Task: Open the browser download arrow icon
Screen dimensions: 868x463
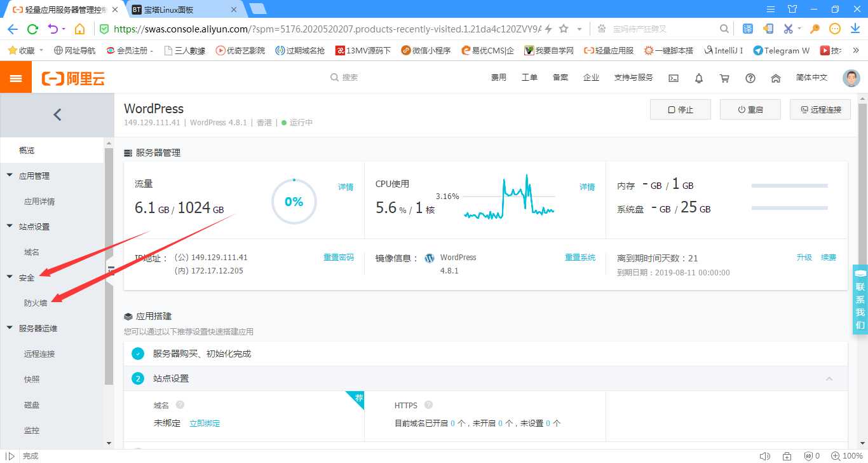Action: 855,29
